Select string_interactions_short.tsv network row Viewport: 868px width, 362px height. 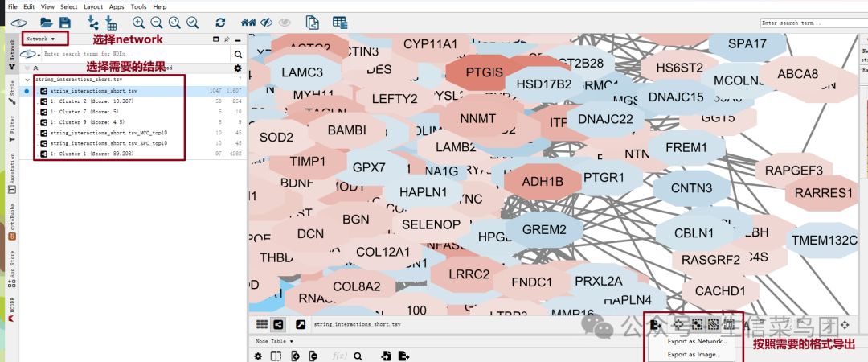coord(133,90)
